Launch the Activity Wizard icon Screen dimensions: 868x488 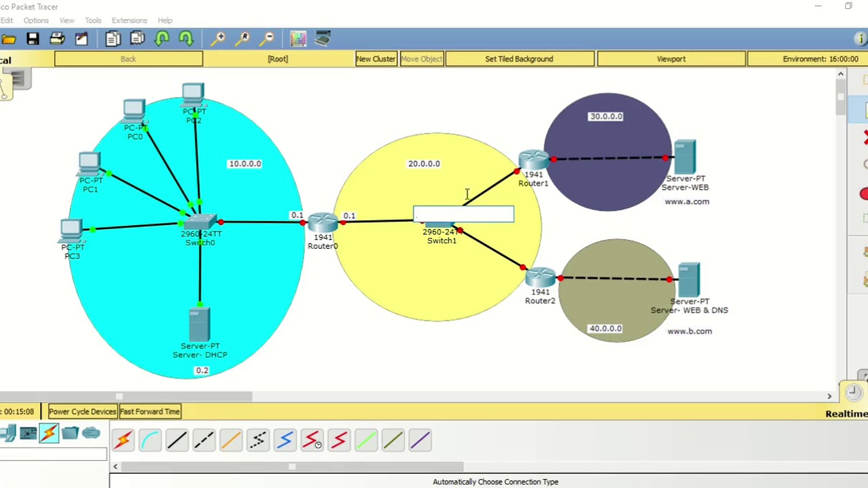pyautogui.click(x=81, y=39)
